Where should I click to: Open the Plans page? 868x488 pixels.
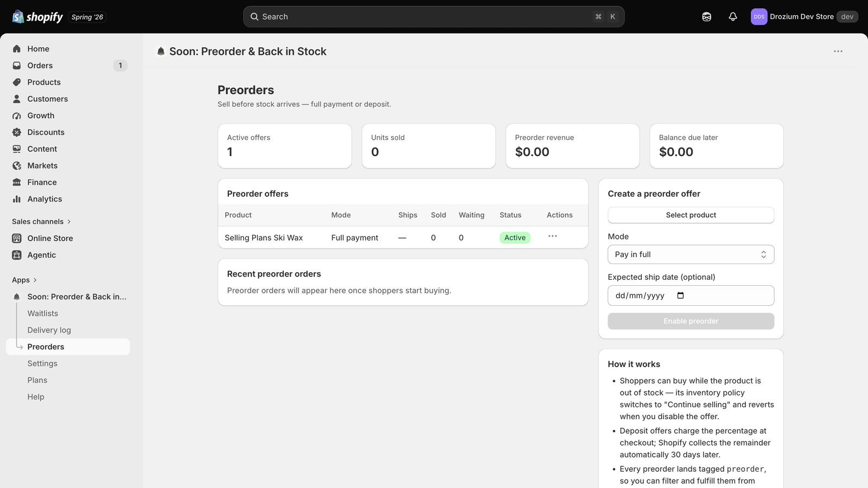click(37, 381)
